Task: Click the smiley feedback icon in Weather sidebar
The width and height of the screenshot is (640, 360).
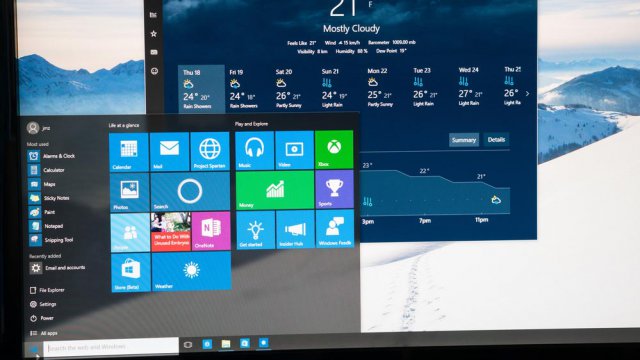Action: tap(154, 71)
